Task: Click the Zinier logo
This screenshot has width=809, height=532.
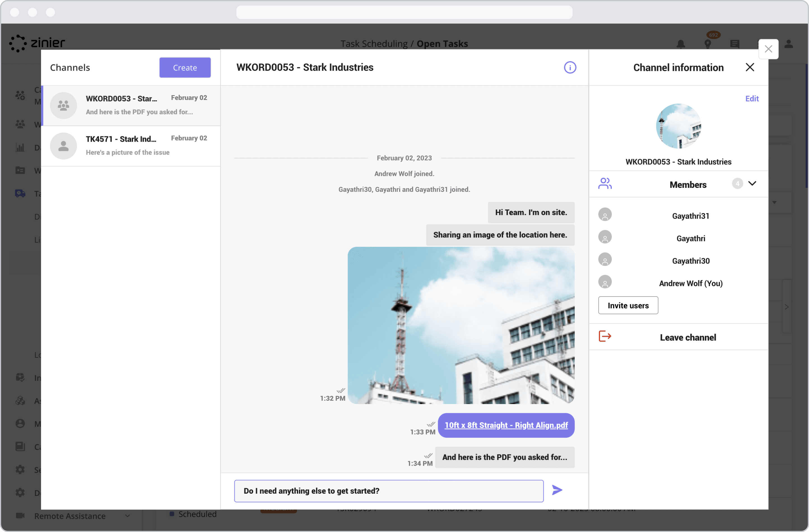Action: [37, 43]
